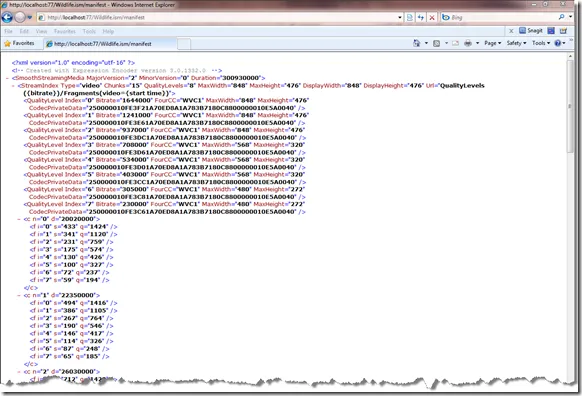Image resolution: width=582 pixels, height=396 pixels.
Task: Click the scrollbar up arrow
Action: [x=570, y=56]
